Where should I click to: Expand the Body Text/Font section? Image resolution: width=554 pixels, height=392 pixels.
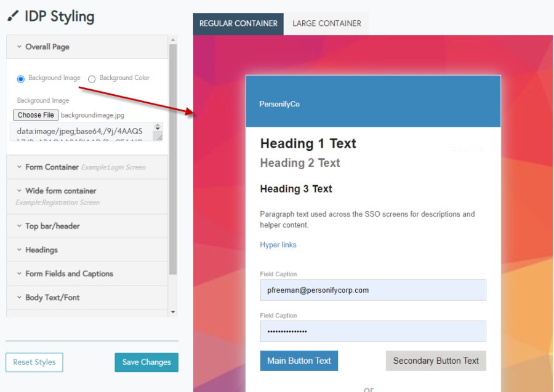(87, 298)
